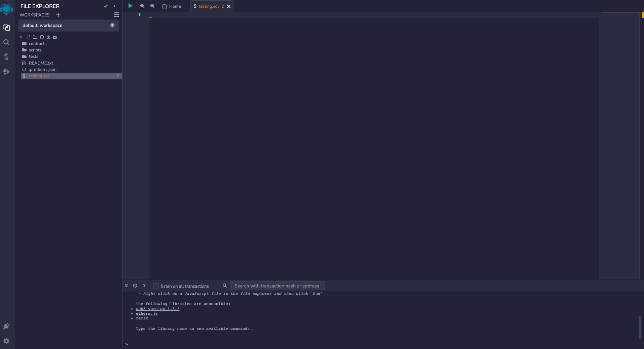The image size is (644, 349).
Task: Enable listen on all transactions
Action: [x=156, y=285]
